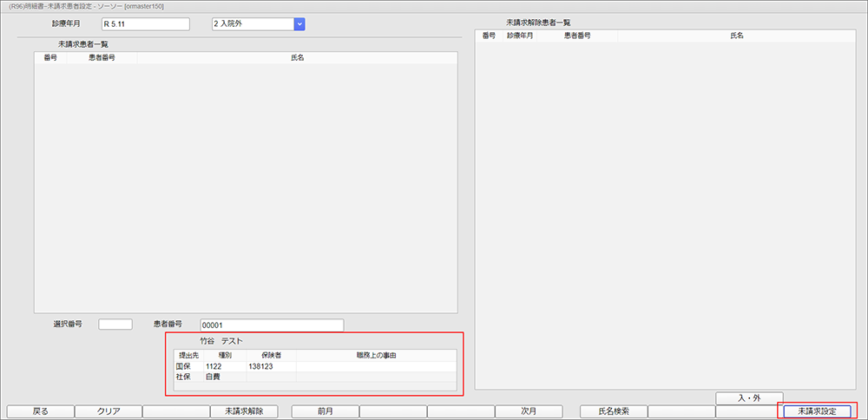This screenshot has height=420, width=868.
Task: Click 氏名 header in 未請求患者一覧
Action: [296, 58]
